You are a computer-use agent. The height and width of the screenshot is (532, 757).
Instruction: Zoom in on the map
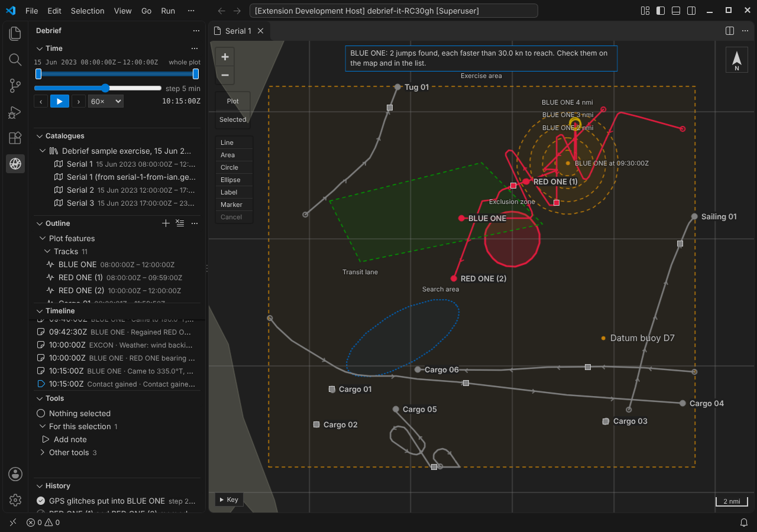click(x=225, y=57)
